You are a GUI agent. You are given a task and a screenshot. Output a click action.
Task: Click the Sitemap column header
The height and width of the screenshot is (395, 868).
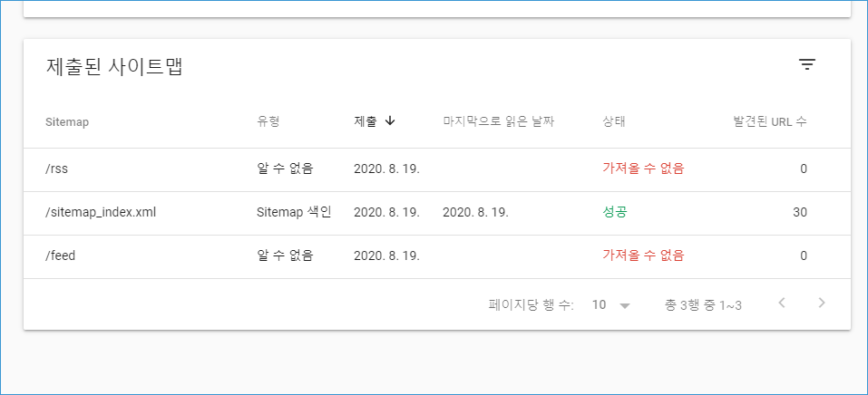(67, 122)
